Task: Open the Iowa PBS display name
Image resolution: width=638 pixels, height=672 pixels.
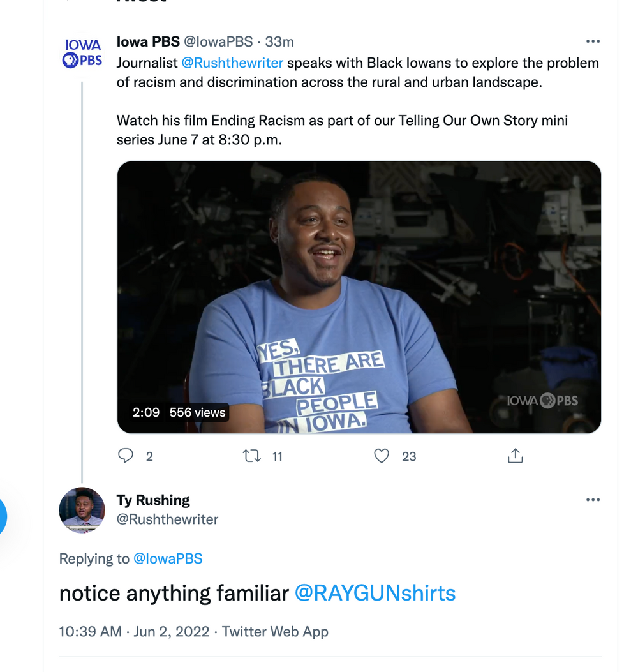Action: (148, 42)
